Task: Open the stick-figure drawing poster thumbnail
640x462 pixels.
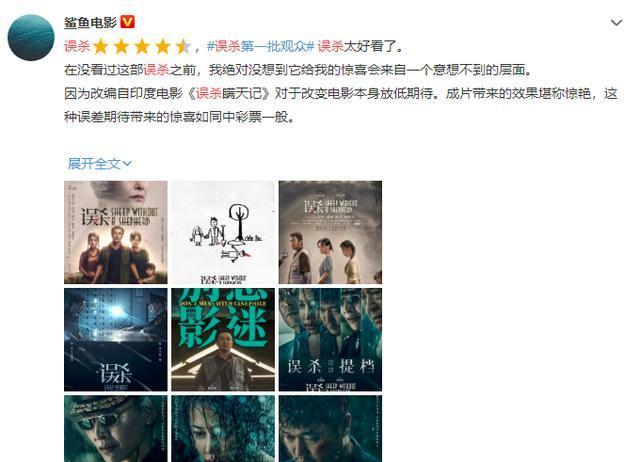Action: pyautogui.click(x=223, y=232)
